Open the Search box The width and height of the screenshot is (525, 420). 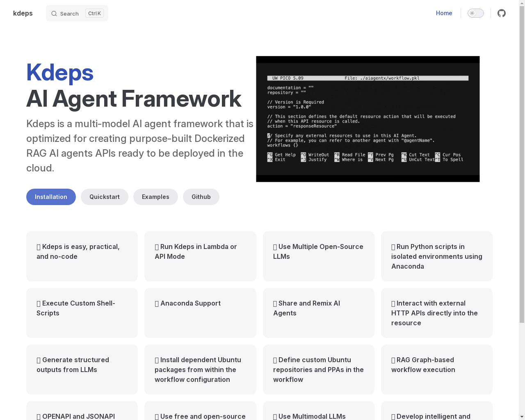pos(77,13)
